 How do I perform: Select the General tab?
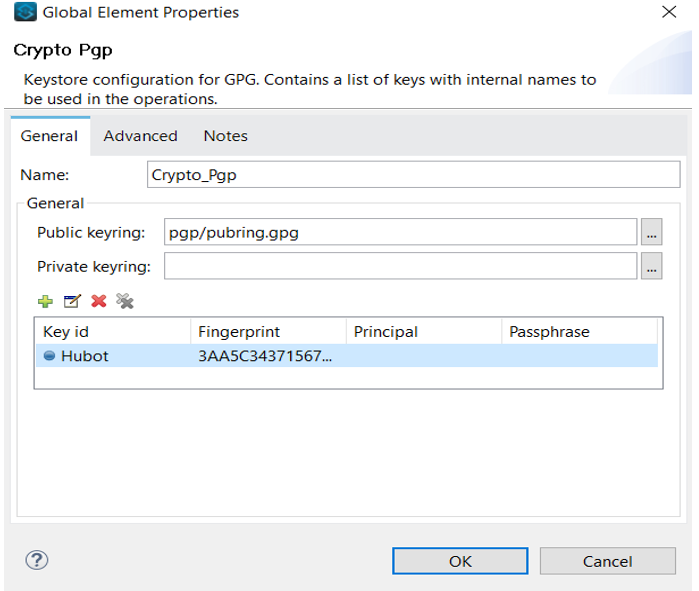click(x=49, y=136)
